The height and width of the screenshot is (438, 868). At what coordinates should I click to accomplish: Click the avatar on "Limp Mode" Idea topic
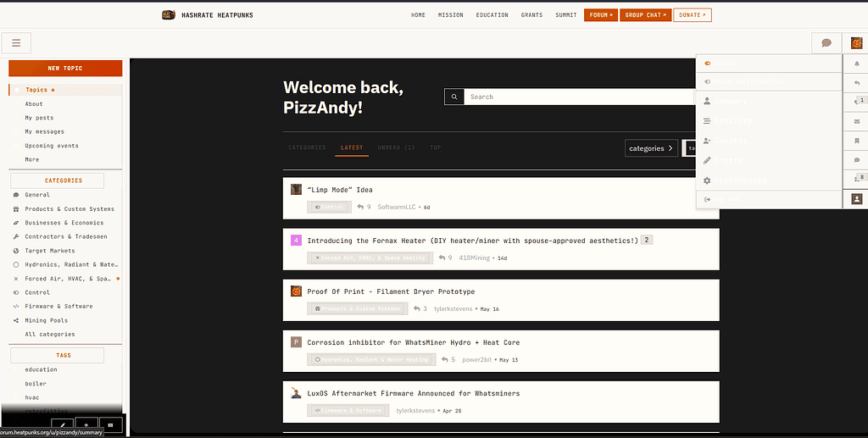tap(296, 189)
